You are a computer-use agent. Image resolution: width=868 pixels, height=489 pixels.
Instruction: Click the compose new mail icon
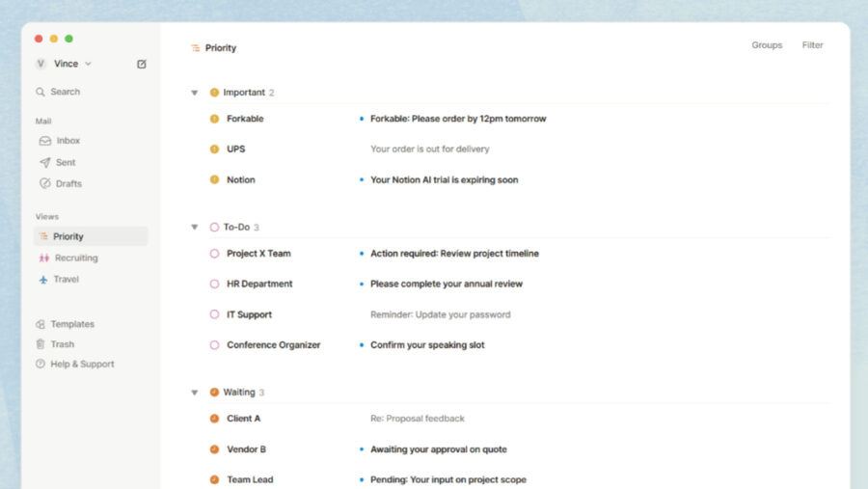142,65
